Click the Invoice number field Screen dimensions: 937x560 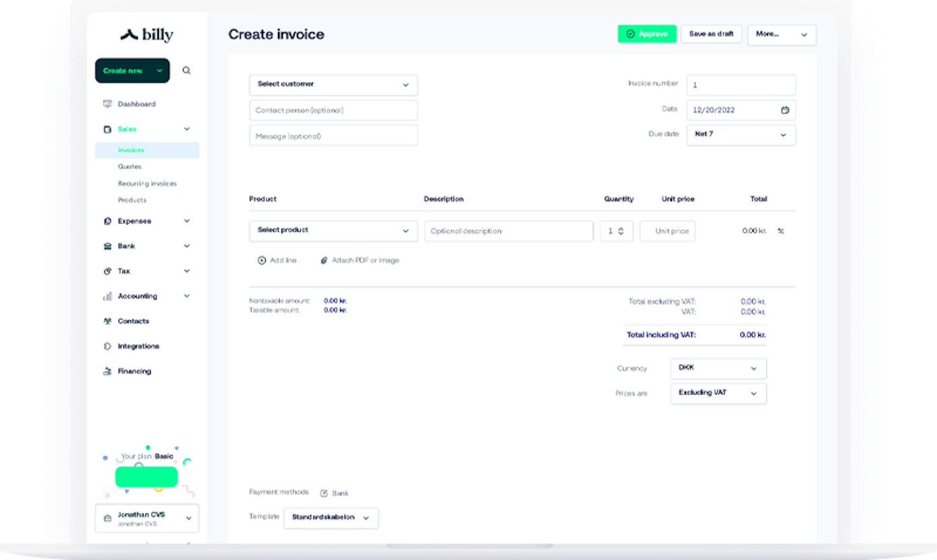coord(741,85)
